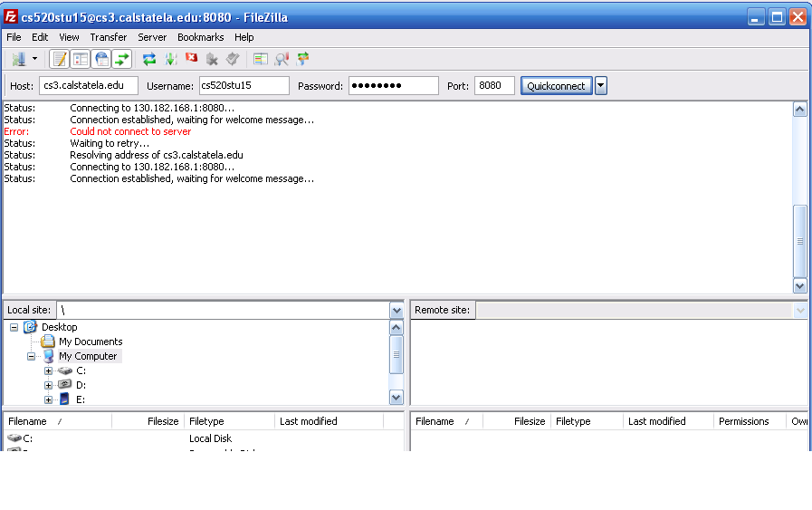This screenshot has height=510, width=812.
Task: Toggle the local directory tree view
Action: click(x=81, y=59)
